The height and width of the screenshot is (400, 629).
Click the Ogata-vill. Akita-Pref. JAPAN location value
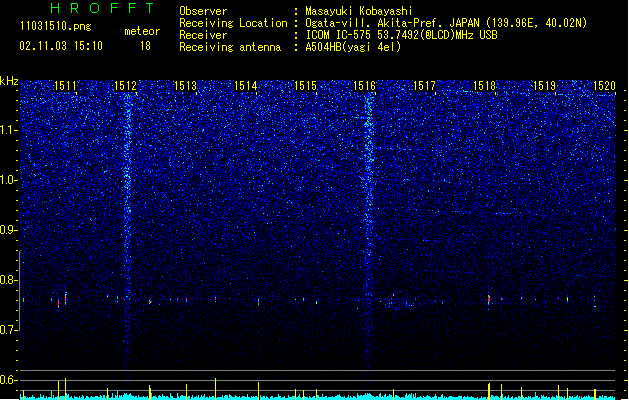click(x=446, y=23)
